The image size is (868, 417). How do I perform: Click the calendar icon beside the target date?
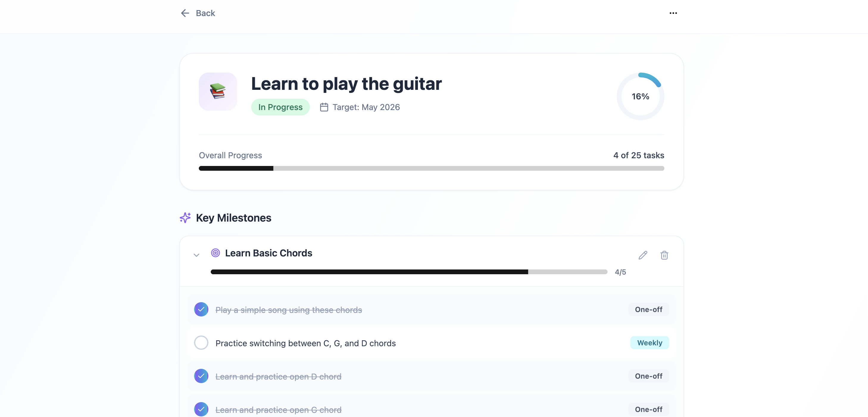click(x=324, y=107)
